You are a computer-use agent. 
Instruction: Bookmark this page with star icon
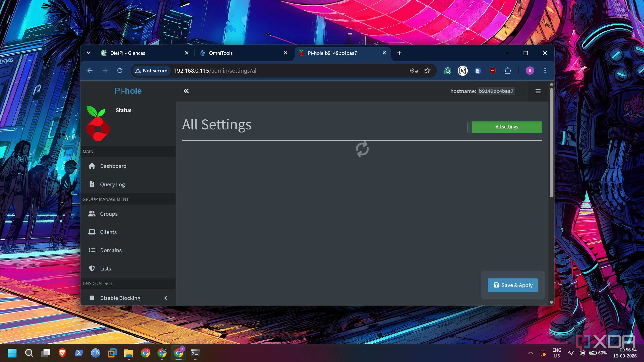click(427, 71)
